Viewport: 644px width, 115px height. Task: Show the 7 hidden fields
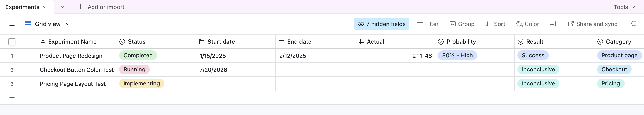(381, 24)
